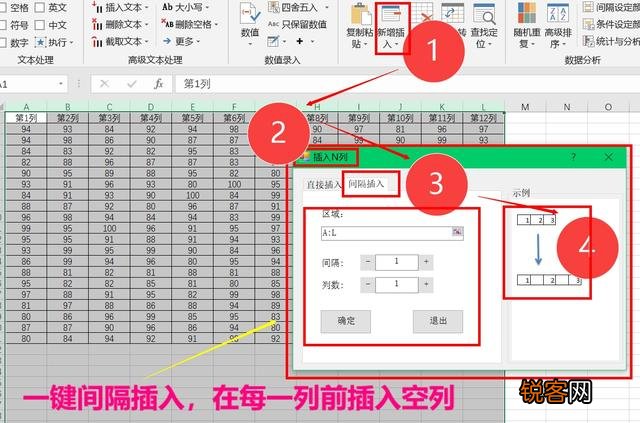The width and height of the screenshot is (640, 423).
Task: Expand the 执行 dropdown arrow
Action: point(71,42)
